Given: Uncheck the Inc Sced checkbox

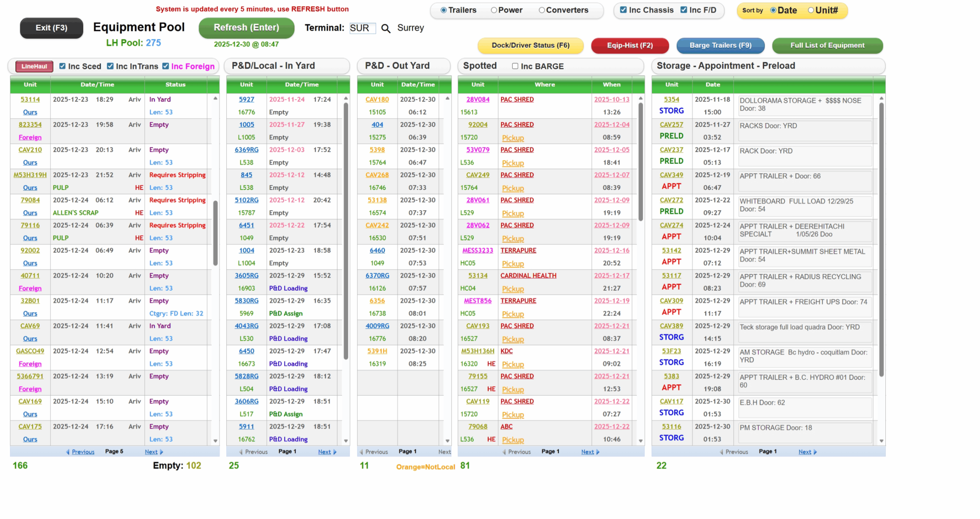Looking at the screenshot, I should [62, 66].
